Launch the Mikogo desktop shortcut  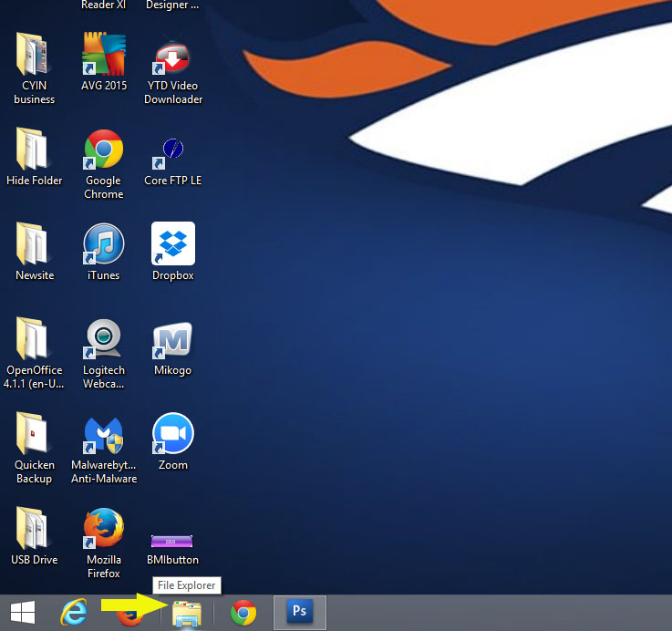[173, 340]
